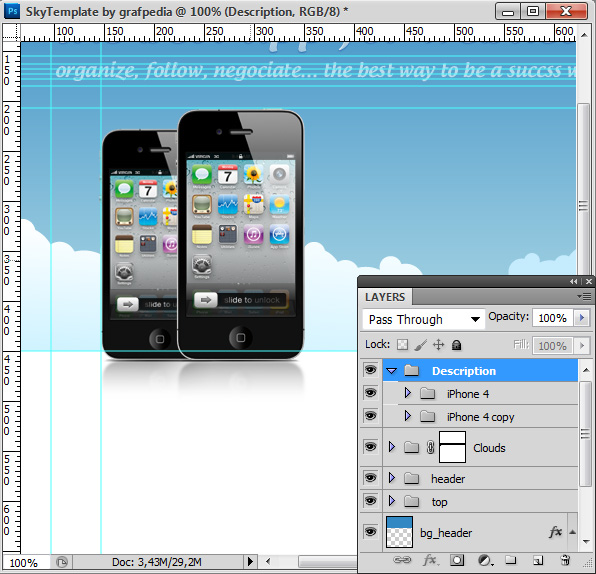The height and width of the screenshot is (574, 596).
Task: Click the document's vertical scrollbar up arrow
Action: click(584, 35)
